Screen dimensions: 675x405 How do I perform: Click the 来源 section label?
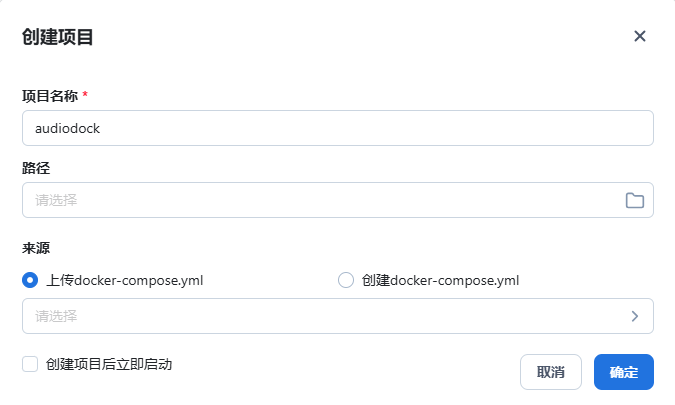[36, 248]
